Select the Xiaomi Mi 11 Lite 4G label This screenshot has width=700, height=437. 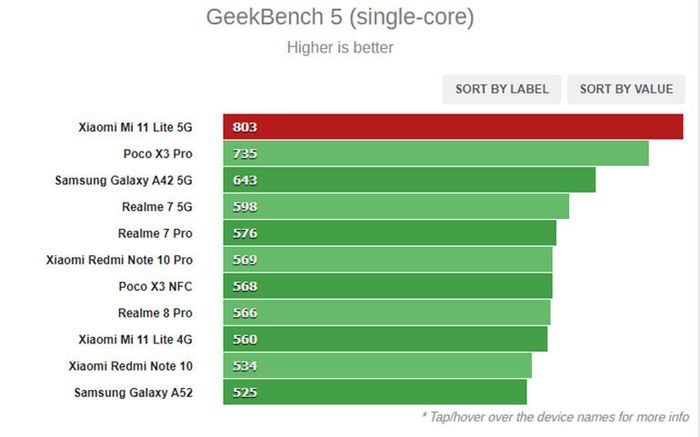pos(135,339)
